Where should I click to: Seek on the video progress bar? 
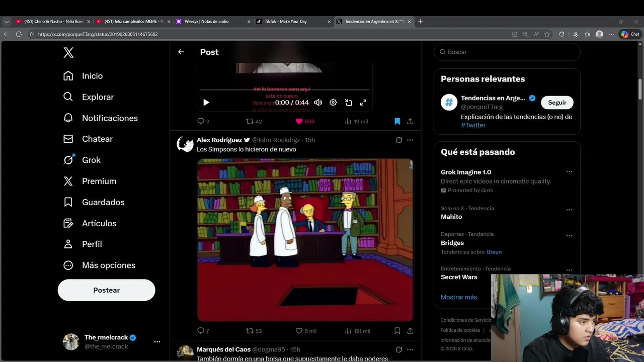pyautogui.click(x=285, y=90)
